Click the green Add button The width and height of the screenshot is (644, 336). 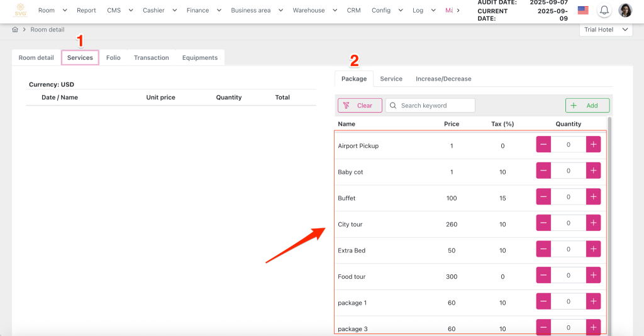pos(587,106)
